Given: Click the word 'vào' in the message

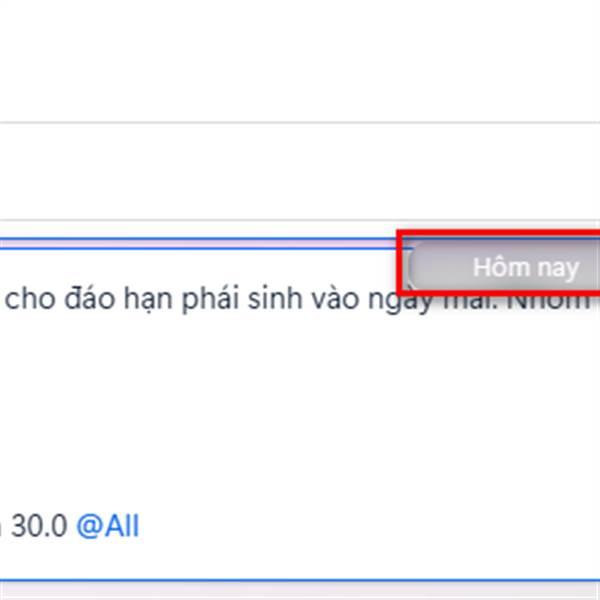Looking at the screenshot, I should click(335, 299).
